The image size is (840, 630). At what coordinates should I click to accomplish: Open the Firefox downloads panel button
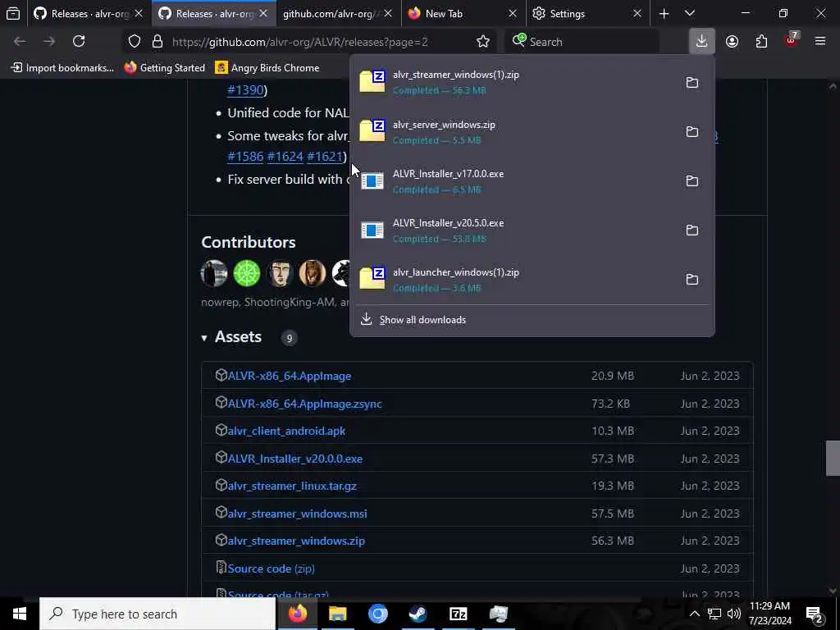(701, 41)
